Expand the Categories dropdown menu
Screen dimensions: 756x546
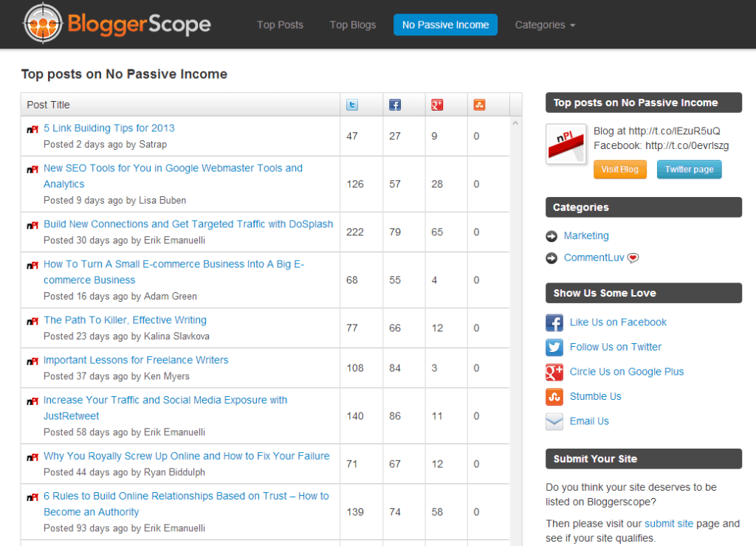[546, 24]
